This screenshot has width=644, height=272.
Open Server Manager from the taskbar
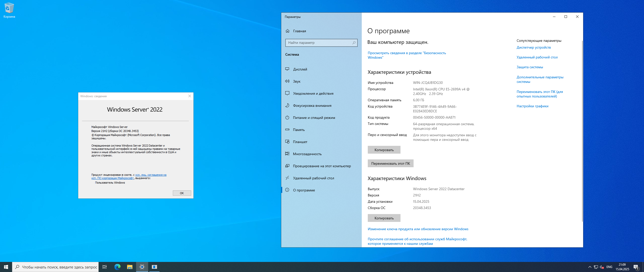154,267
